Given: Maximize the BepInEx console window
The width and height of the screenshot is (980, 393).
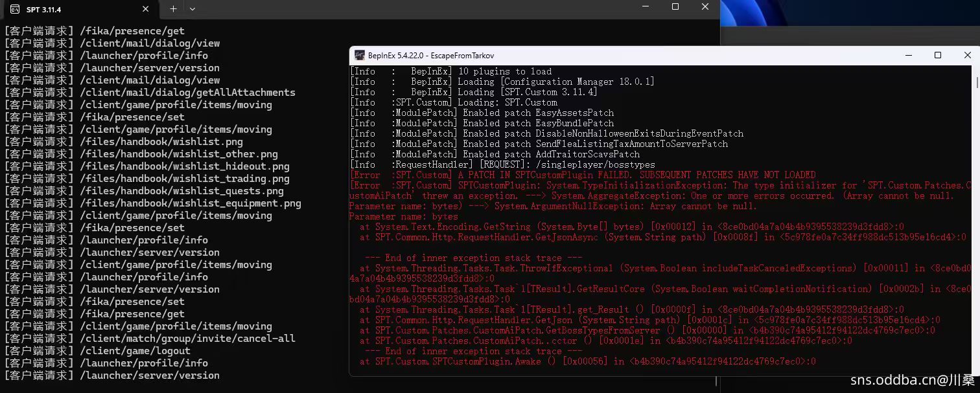Looking at the screenshot, I should click(937, 56).
